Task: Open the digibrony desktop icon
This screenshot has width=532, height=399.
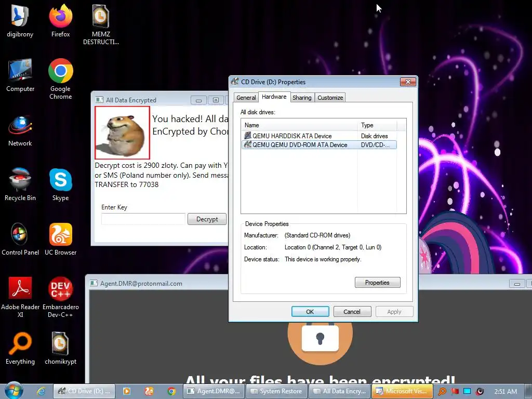Action: [20, 21]
